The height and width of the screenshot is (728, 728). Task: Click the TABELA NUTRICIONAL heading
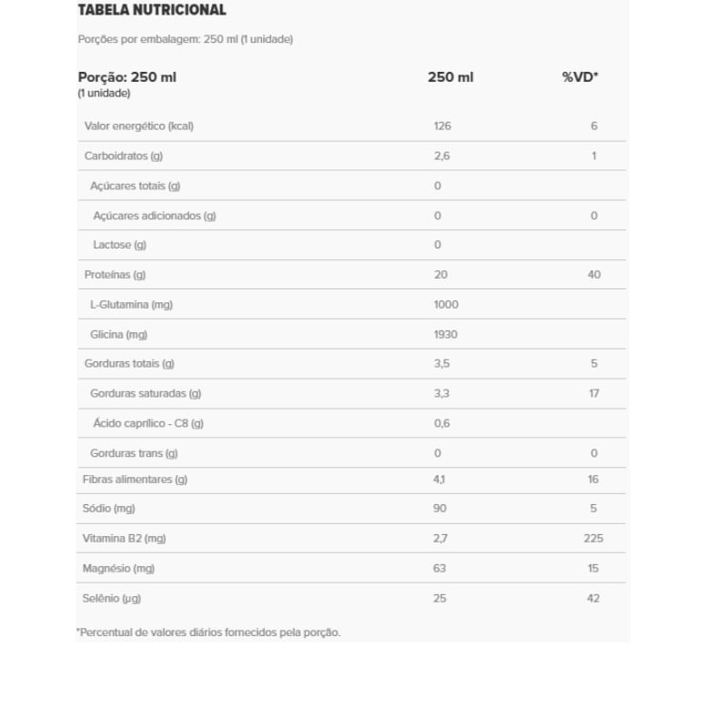(152, 10)
